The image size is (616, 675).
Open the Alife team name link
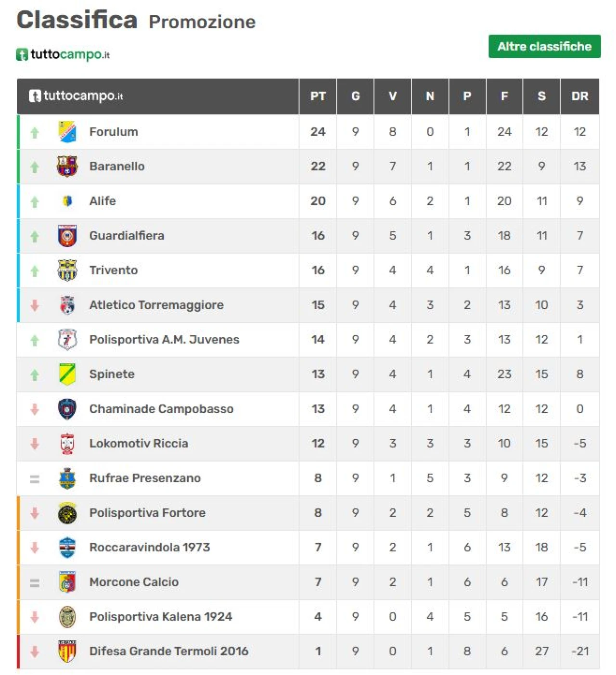pos(103,201)
